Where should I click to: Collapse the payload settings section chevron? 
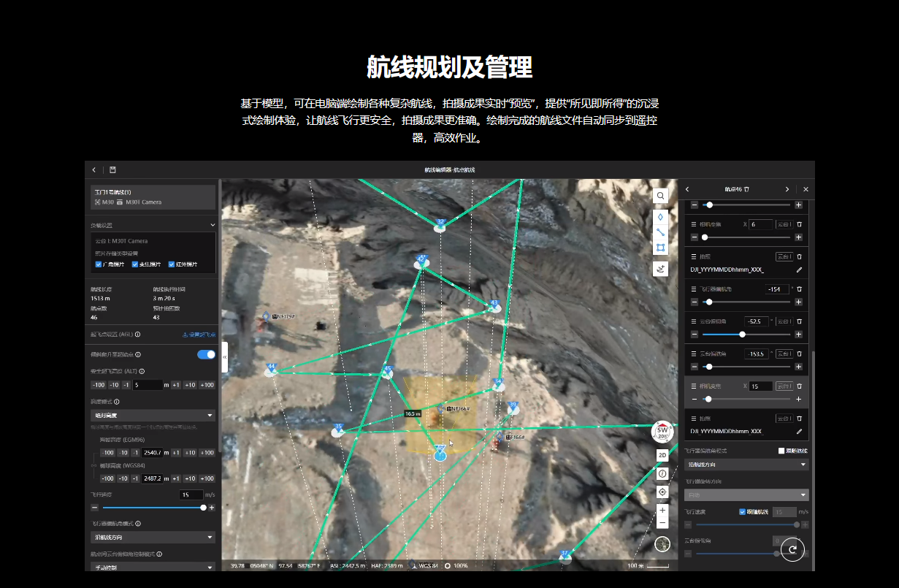pos(213,225)
